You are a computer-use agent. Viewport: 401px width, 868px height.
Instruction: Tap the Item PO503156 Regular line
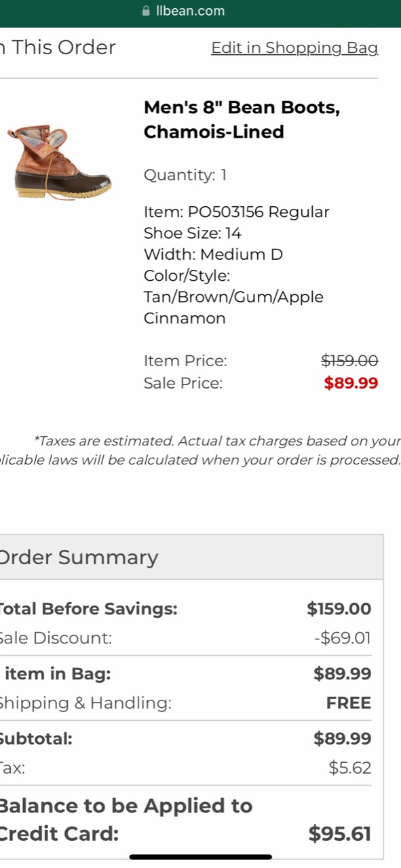pyautogui.click(x=236, y=212)
